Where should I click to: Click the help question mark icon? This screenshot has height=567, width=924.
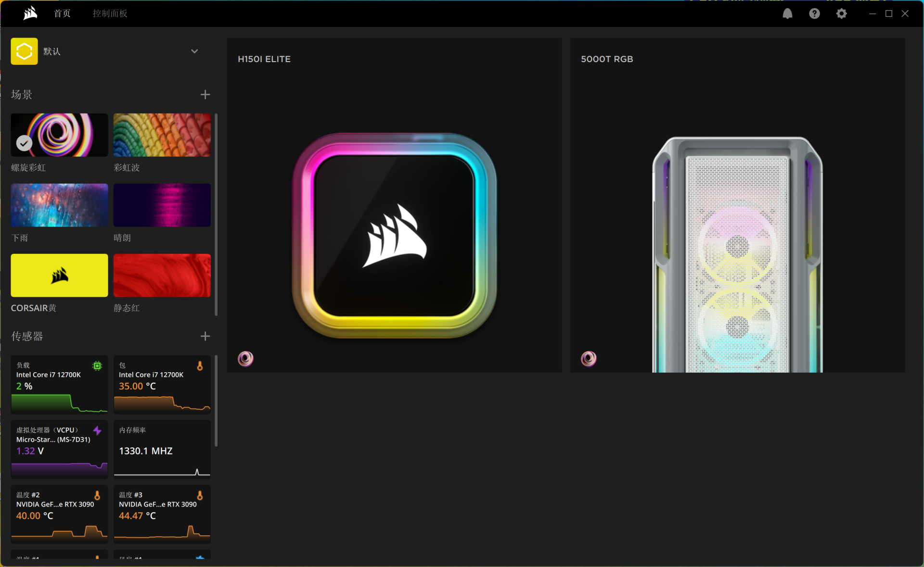click(x=814, y=13)
